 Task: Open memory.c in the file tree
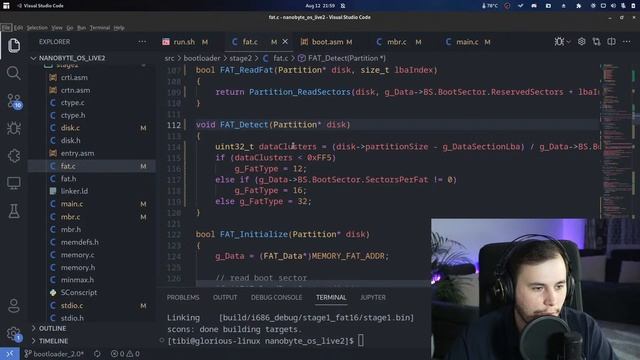(x=78, y=255)
